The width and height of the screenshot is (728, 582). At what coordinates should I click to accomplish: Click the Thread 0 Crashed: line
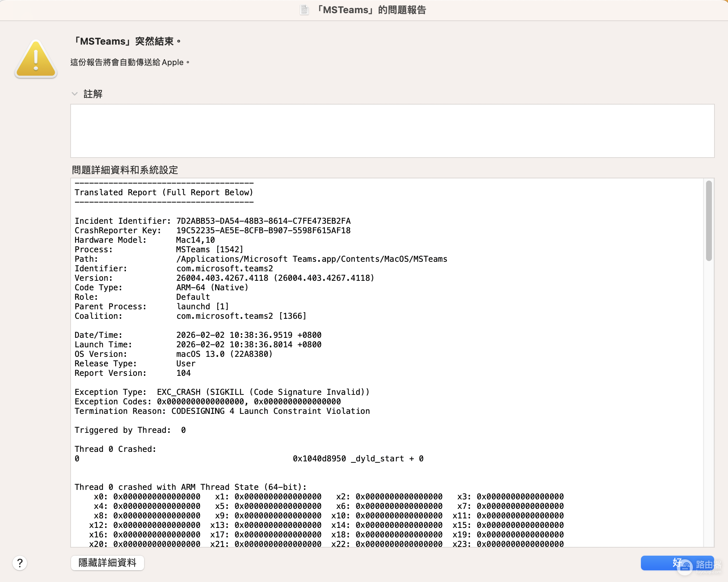coord(116,449)
